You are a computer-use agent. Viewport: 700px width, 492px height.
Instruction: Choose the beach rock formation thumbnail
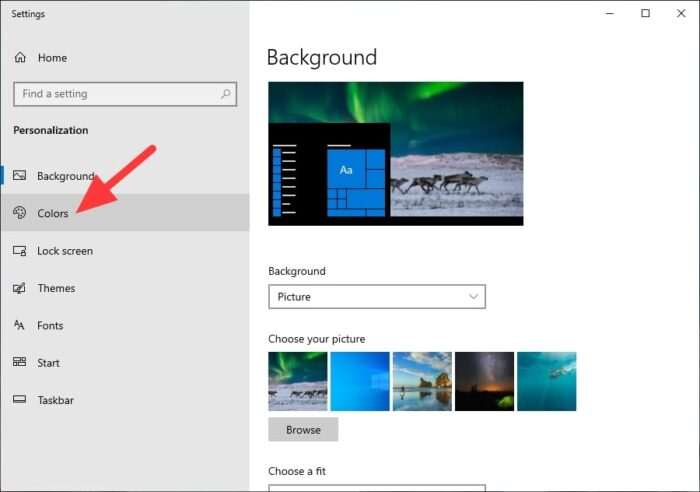[x=422, y=381]
